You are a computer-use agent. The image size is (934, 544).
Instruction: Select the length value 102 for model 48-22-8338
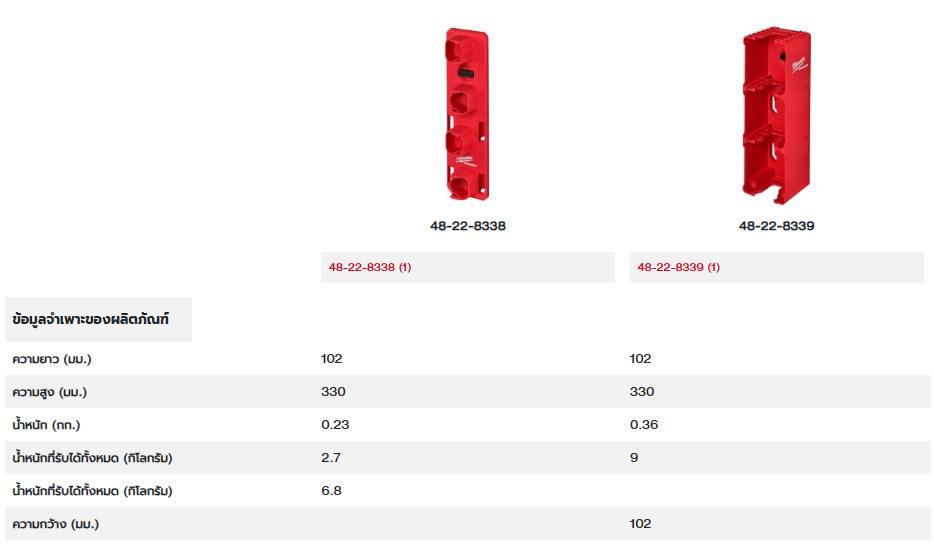click(x=332, y=359)
